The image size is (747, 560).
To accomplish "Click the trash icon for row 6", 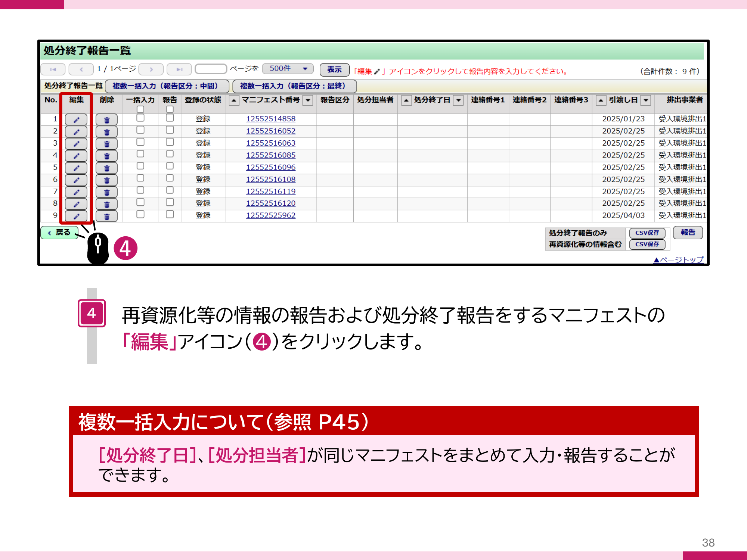I will [106, 180].
